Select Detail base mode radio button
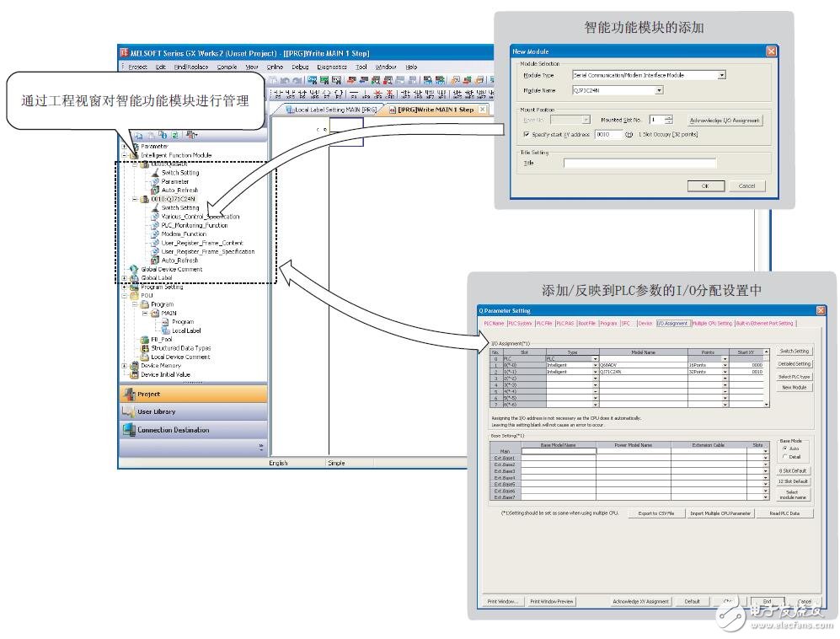840x639 pixels. click(785, 457)
